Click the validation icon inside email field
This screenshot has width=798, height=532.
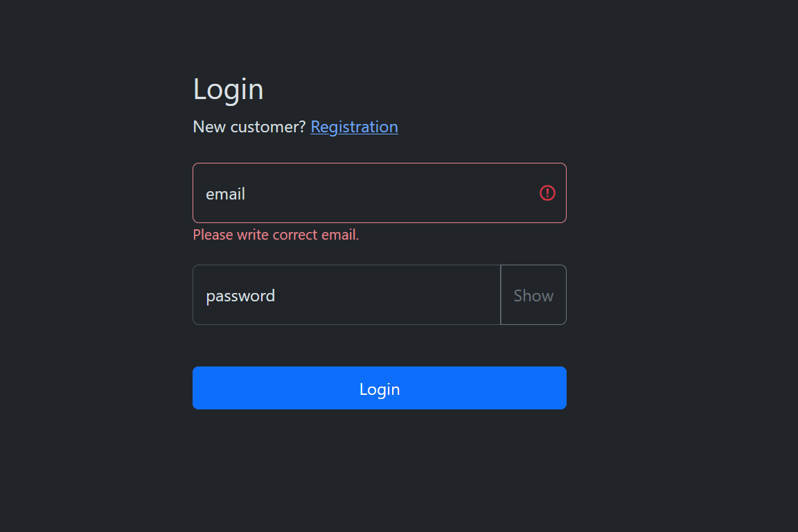point(547,193)
